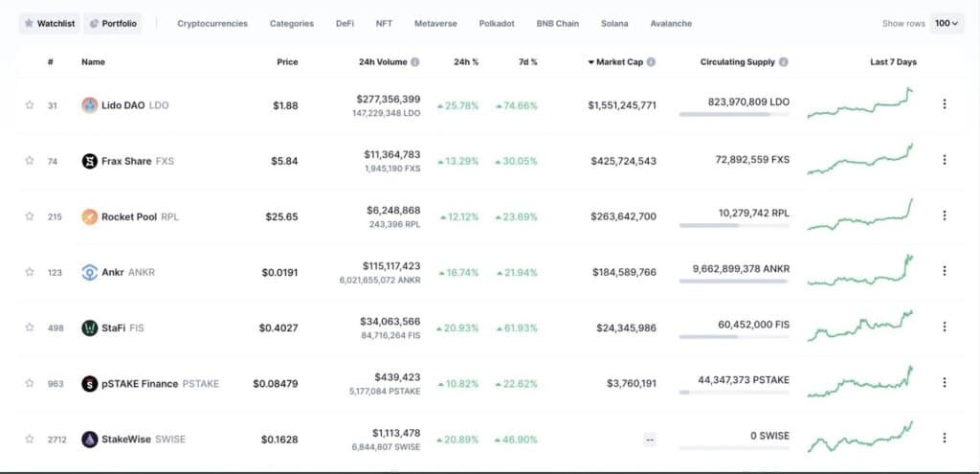Click the Frax Share coin logo
The width and height of the screenshot is (980, 474).
pos(90,161)
